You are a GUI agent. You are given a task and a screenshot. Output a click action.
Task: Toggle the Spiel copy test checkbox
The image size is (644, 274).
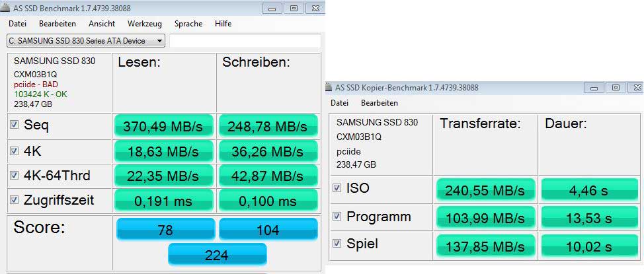[x=337, y=244]
